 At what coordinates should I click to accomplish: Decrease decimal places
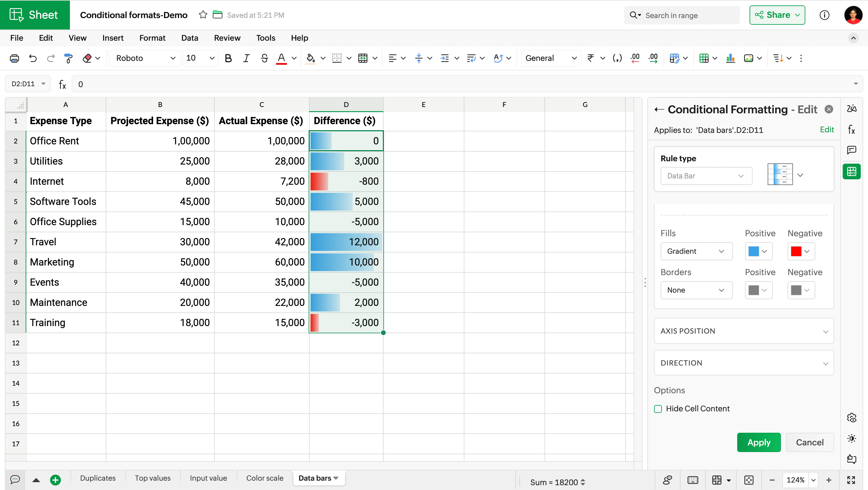(x=635, y=58)
